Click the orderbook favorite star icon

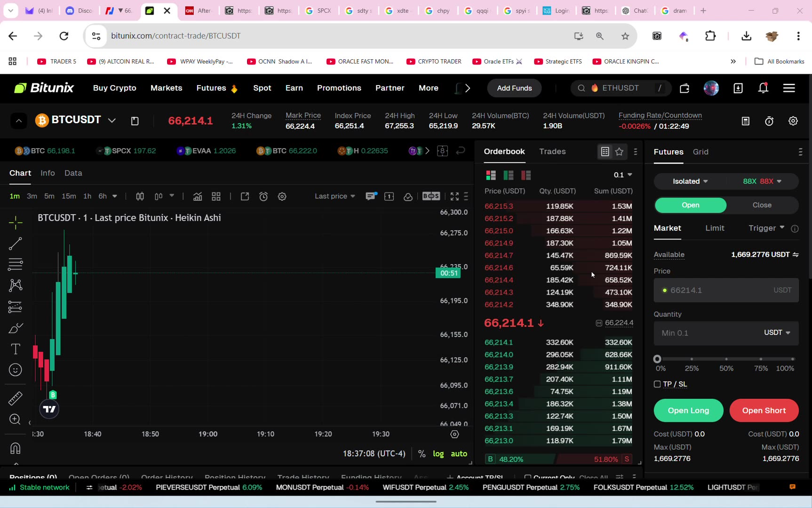click(620, 151)
